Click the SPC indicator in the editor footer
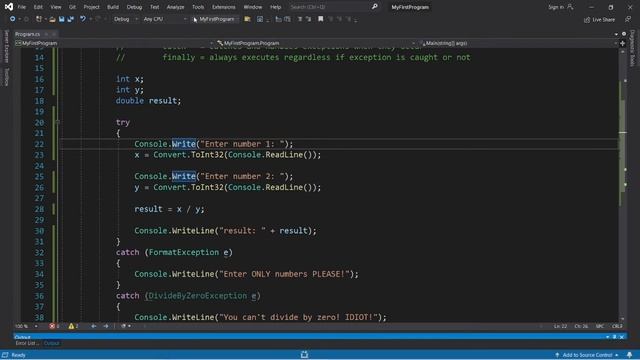The image size is (640, 360). (x=600, y=326)
